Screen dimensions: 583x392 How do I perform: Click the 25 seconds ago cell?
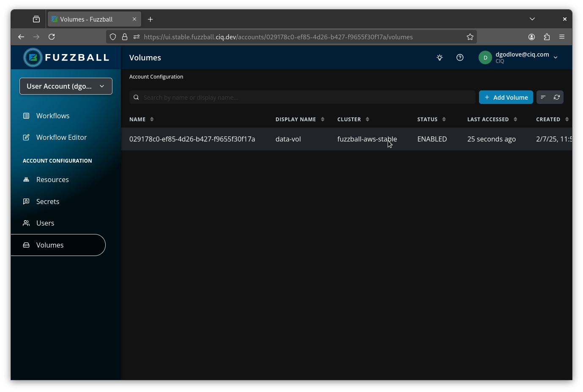click(x=491, y=139)
